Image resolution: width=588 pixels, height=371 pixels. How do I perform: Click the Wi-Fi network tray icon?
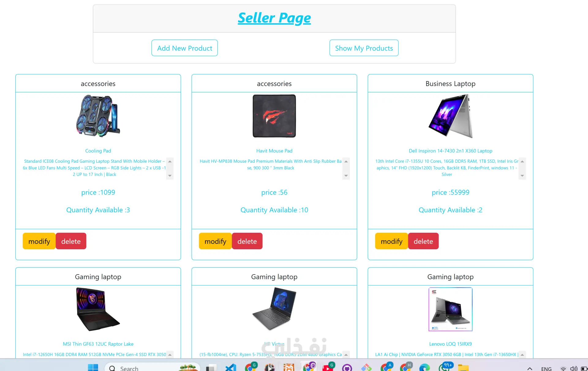pyautogui.click(x=563, y=368)
